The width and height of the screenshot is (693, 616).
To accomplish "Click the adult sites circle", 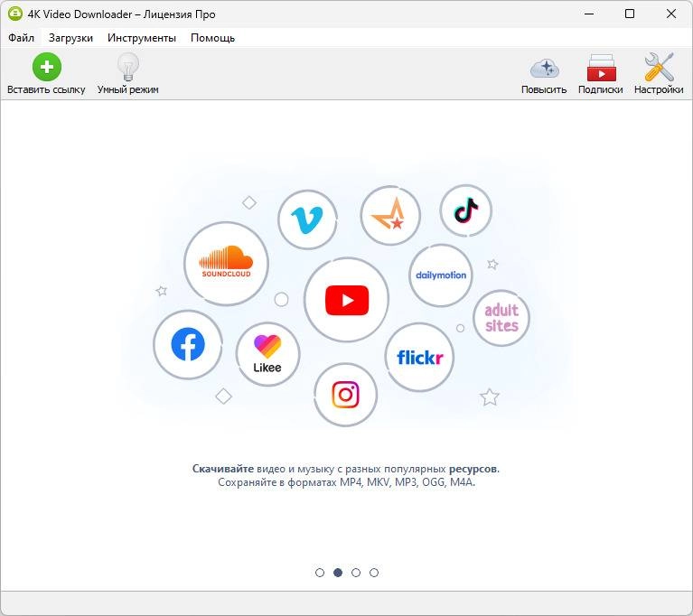I will (501, 318).
